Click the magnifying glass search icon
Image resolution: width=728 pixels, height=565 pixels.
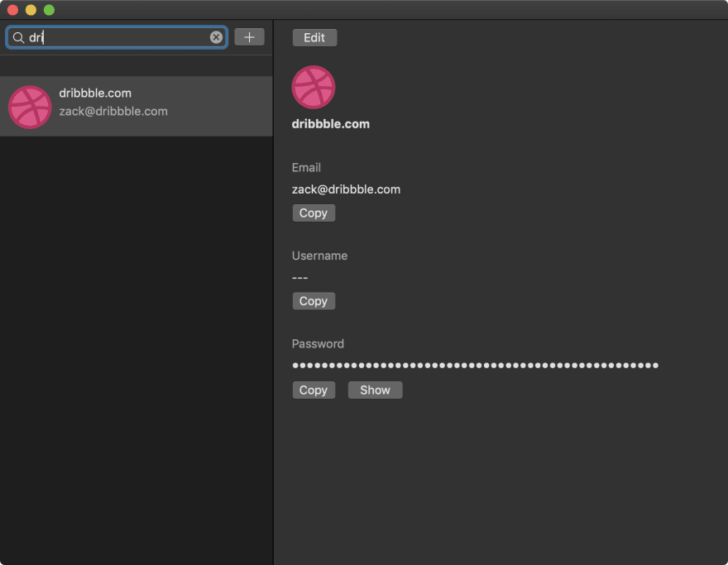[x=18, y=37]
